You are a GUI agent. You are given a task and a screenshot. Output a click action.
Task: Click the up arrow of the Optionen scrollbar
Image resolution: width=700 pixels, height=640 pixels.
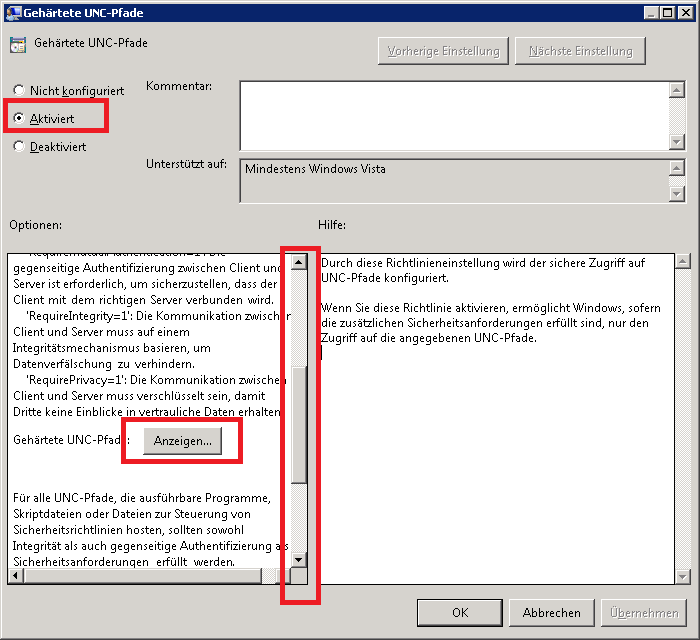pyautogui.click(x=297, y=263)
